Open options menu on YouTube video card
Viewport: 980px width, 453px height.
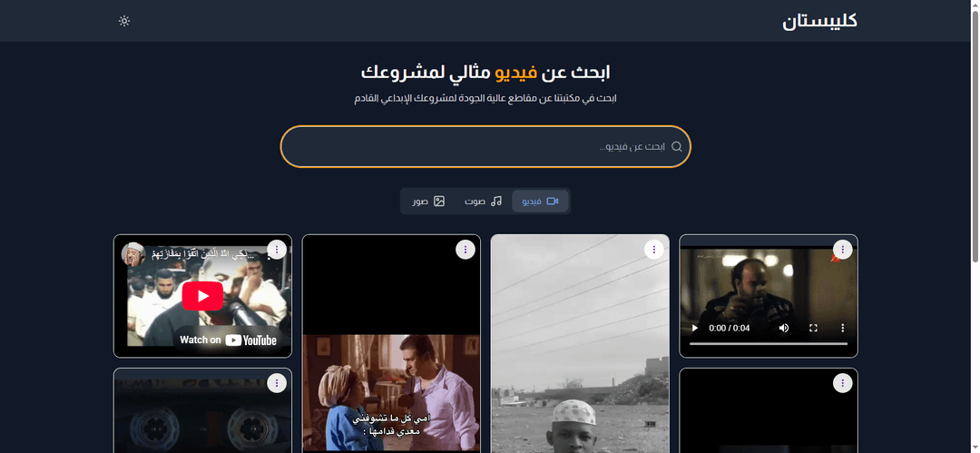277,250
